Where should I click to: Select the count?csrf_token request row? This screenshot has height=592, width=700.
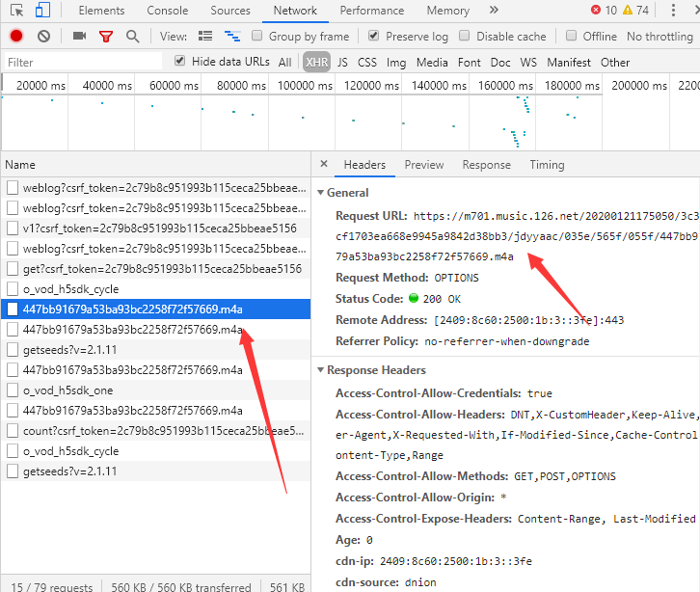[x=155, y=431]
